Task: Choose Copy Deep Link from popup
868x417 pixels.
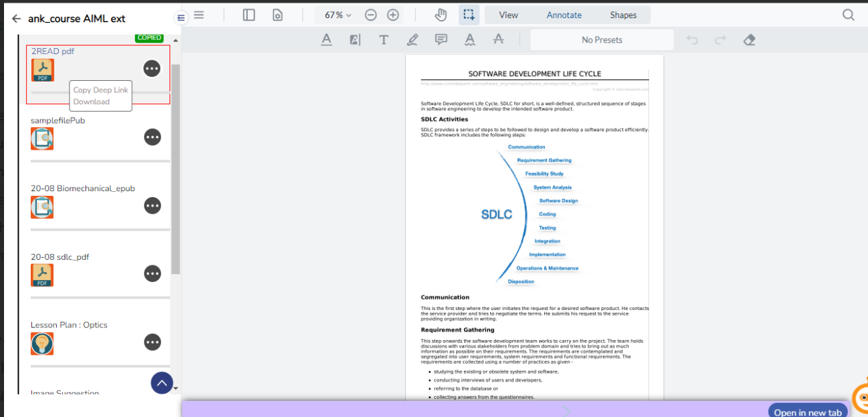Action: point(101,90)
